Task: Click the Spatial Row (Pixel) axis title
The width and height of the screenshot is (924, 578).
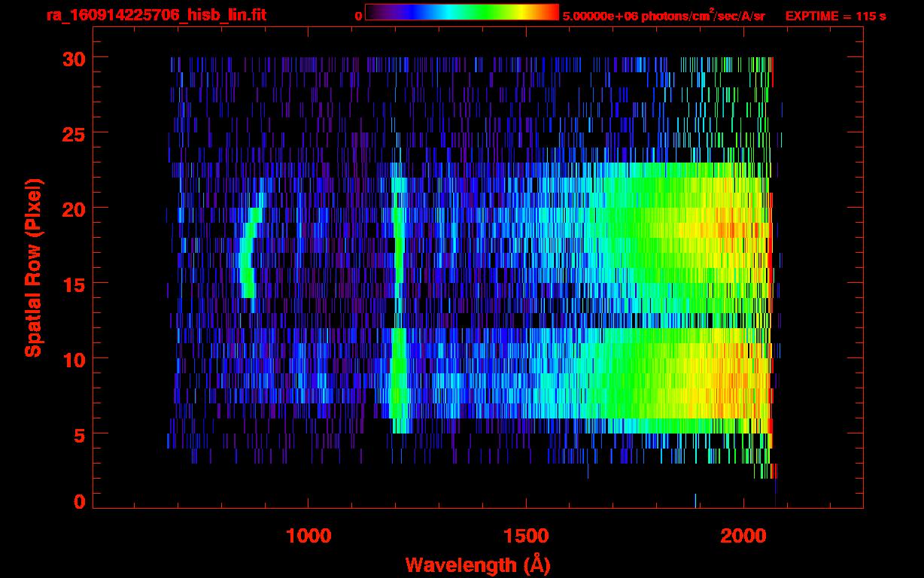Action: click(32, 267)
